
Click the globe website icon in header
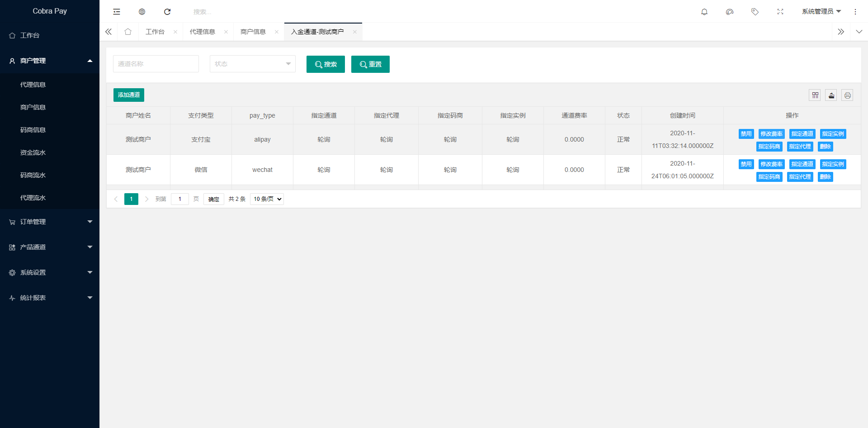142,12
